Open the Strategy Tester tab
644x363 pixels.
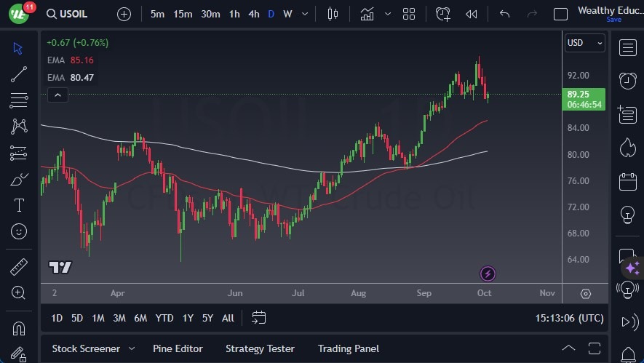(260, 348)
